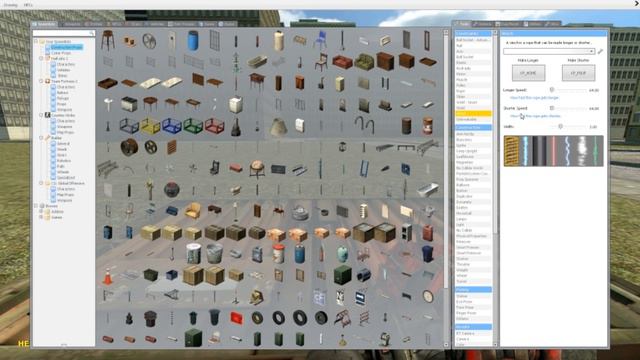
Task: Spawn the orange traffic cone prop
Action: (x=108, y=276)
